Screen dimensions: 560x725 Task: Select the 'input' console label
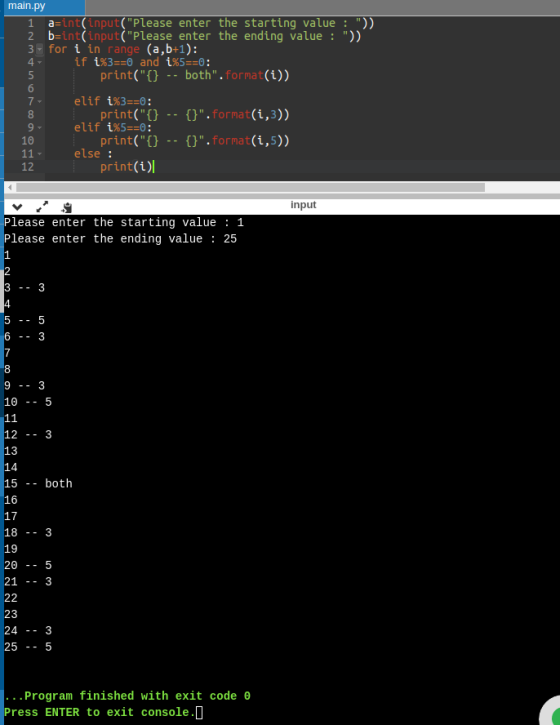pyautogui.click(x=303, y=205)
